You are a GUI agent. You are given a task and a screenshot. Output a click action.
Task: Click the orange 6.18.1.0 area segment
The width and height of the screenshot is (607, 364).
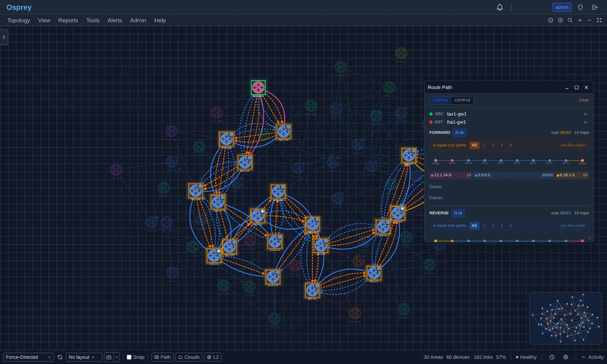(572, 175)
